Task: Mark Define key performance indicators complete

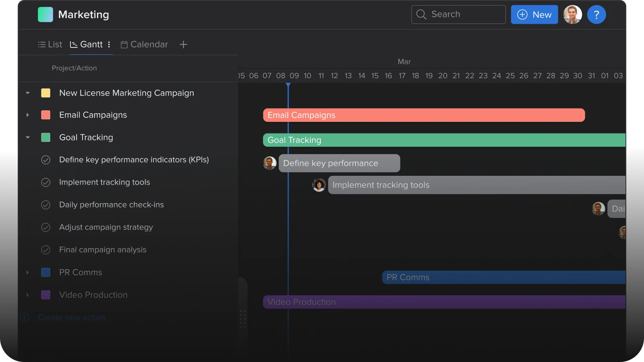Action: [46, 160]
